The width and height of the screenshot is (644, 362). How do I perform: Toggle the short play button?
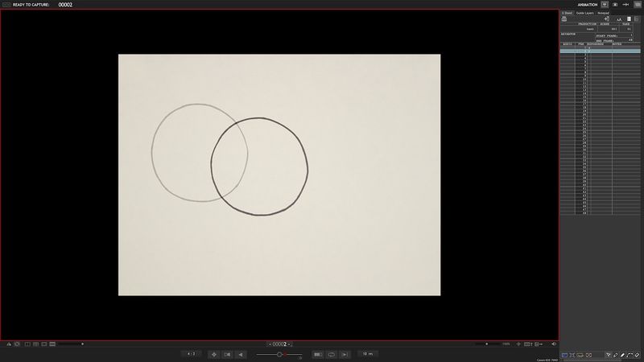(x=318, y=354)
